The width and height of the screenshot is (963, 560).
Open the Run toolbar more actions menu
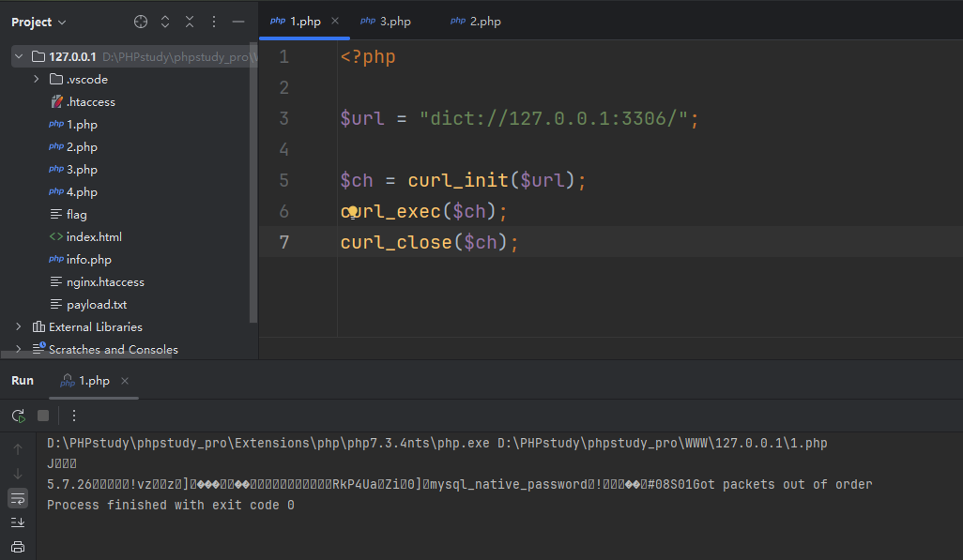[74, 416]
